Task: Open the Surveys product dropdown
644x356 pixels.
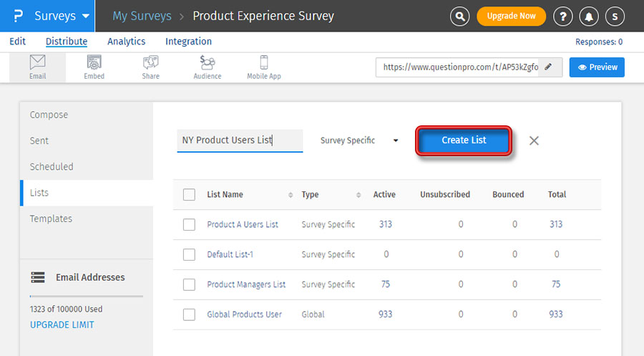Action: (x=63, y=16)
